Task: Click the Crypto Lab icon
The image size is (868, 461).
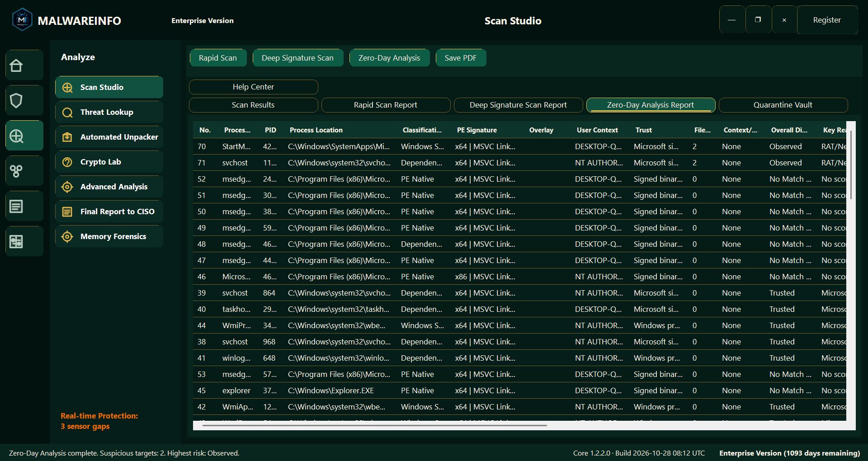Action: pos(67,162)
